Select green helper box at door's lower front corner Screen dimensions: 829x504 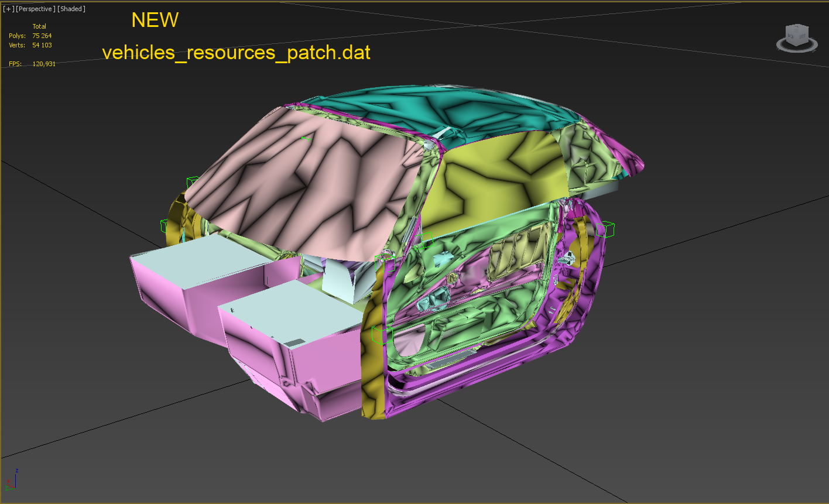point(381,335)
